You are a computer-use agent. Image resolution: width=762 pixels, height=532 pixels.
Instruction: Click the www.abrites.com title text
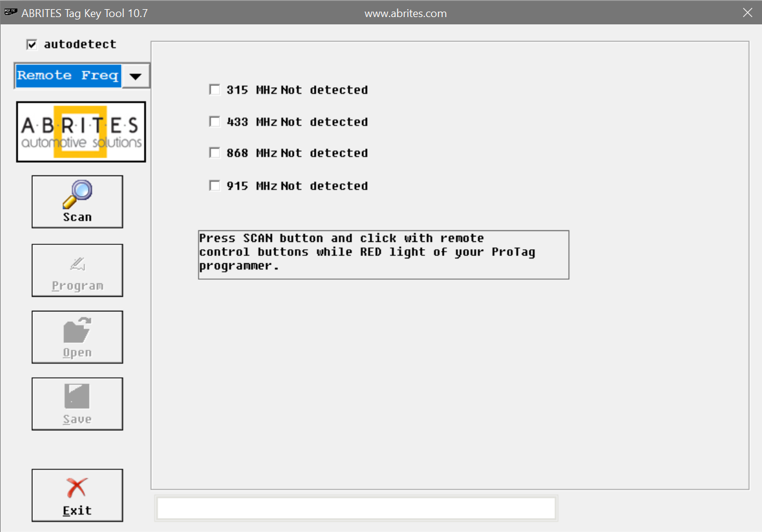coord(405,13)
